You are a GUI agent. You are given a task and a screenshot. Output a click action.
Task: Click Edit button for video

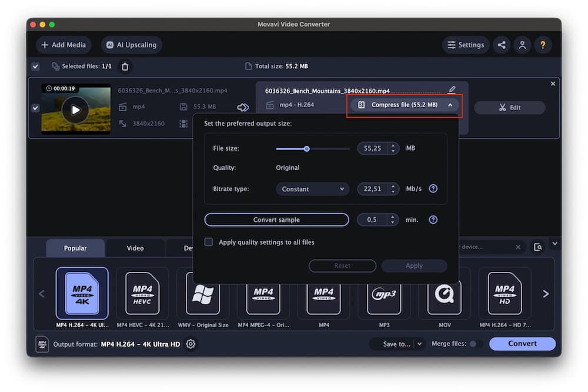[x=510, y=108]
